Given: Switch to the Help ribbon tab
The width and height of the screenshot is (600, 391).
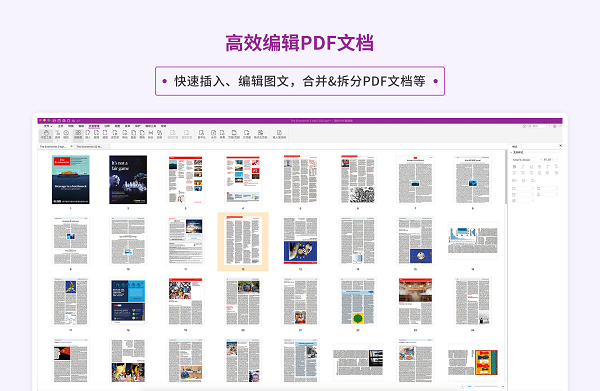Looking at the screenshot, I should click(x=163, y=126).
